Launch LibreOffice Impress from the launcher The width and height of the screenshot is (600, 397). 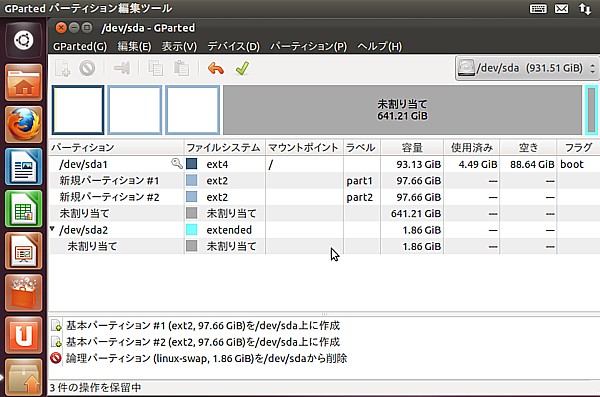point(24,251)
